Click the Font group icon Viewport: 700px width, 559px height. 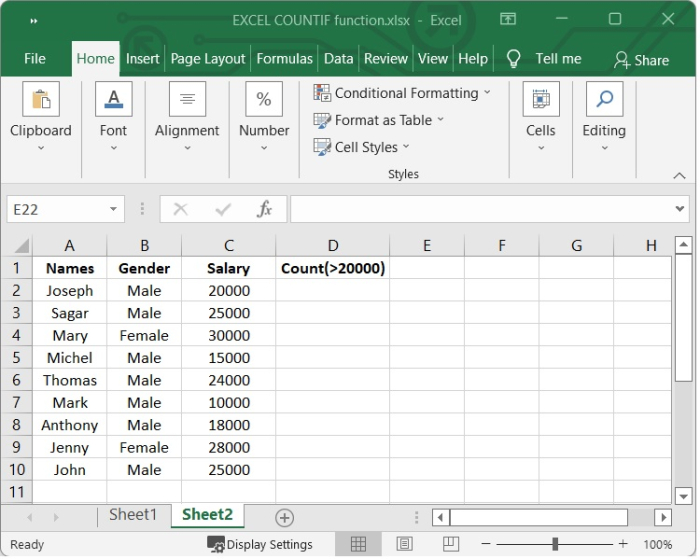pyautogui.click(x=113, y=100)
